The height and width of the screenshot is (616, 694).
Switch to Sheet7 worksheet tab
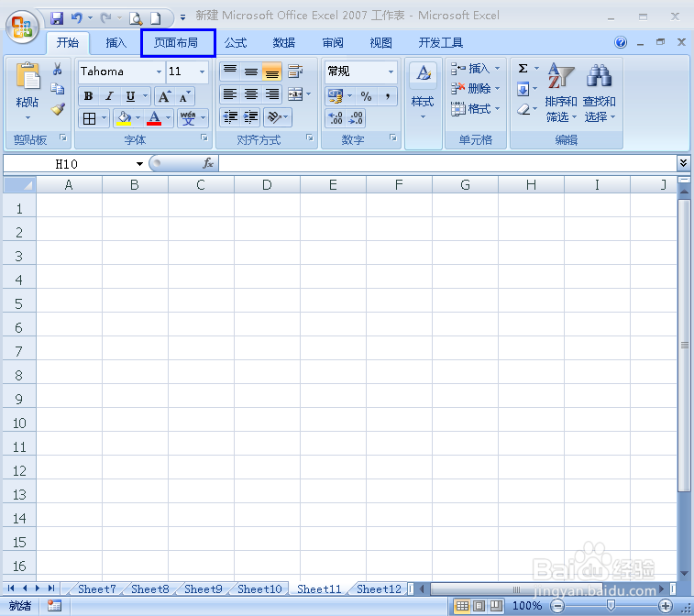[96, 589]
